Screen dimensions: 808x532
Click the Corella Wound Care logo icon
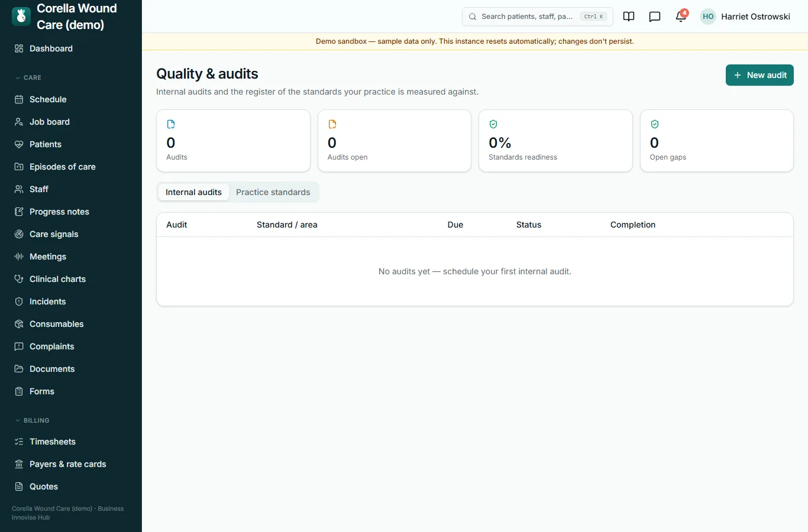(21, 17)
